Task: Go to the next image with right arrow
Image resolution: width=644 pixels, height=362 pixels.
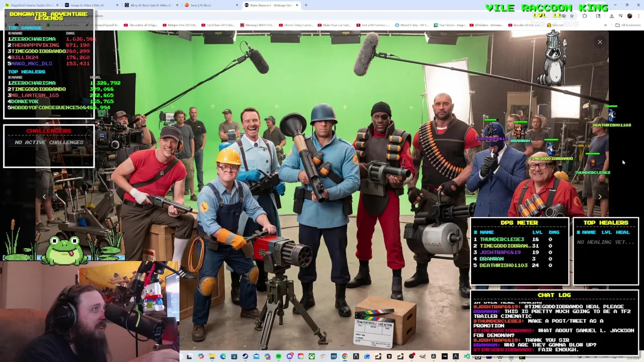Action: point(600,197)
